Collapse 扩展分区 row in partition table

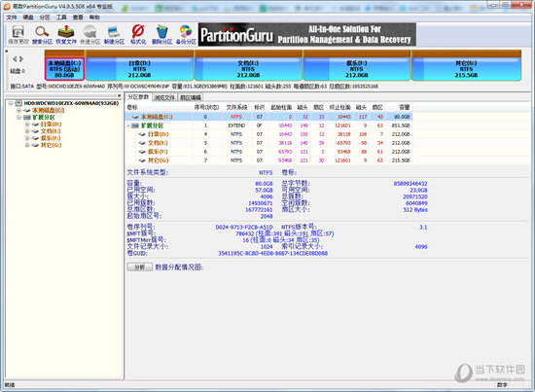coord(128,125)
